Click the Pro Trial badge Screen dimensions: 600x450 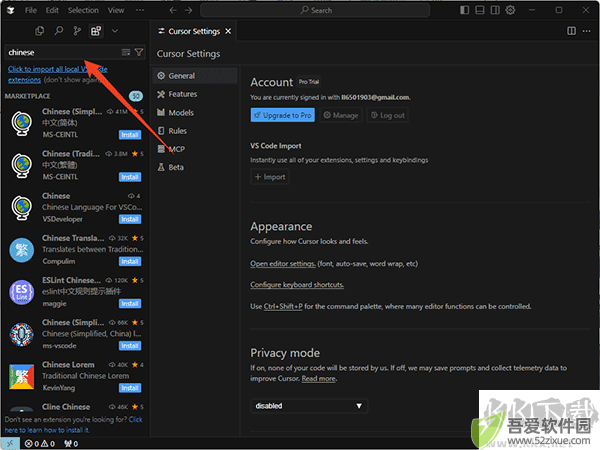308,82
